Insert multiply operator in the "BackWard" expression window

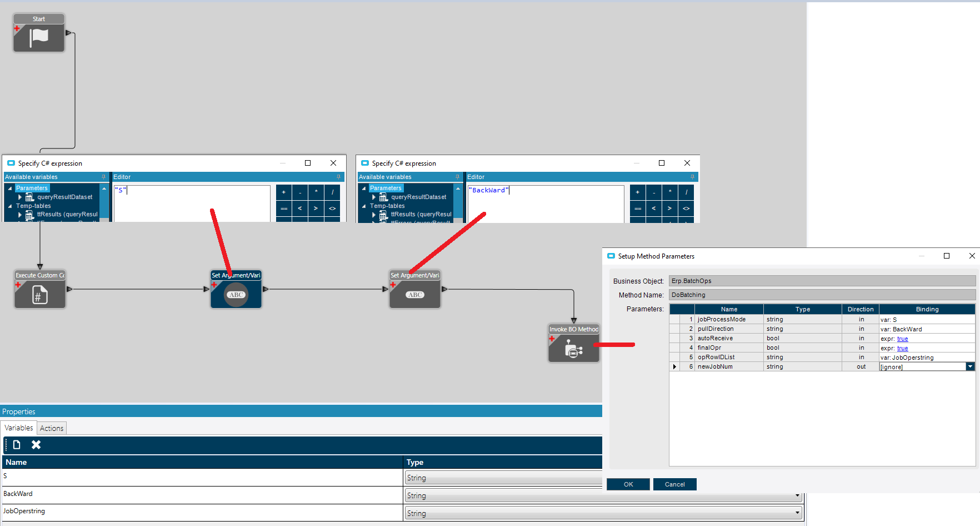point(670,192)
